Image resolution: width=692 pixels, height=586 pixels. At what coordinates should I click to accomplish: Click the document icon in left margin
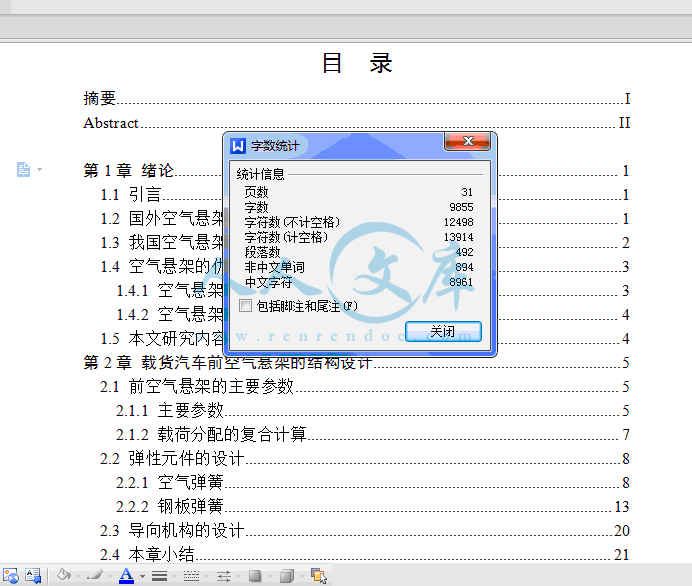tap(23, 169)
